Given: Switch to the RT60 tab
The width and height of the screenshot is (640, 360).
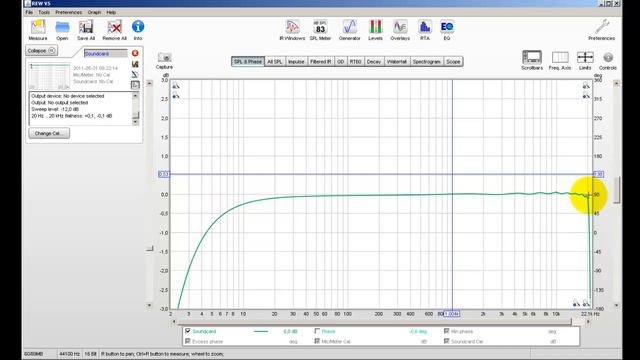Looking at the screenshot, I should click(x=356, y=62).
